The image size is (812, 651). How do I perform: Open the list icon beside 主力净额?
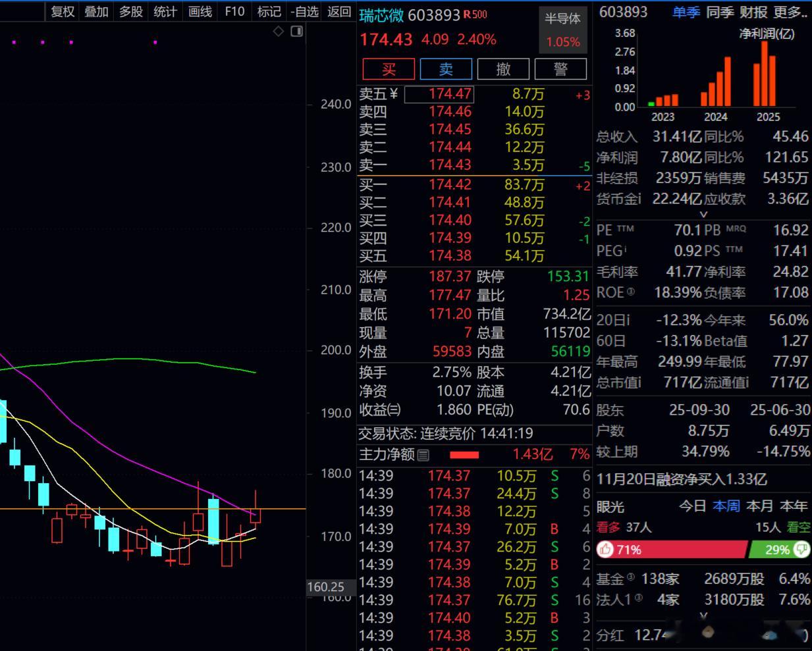click(423, 455)
